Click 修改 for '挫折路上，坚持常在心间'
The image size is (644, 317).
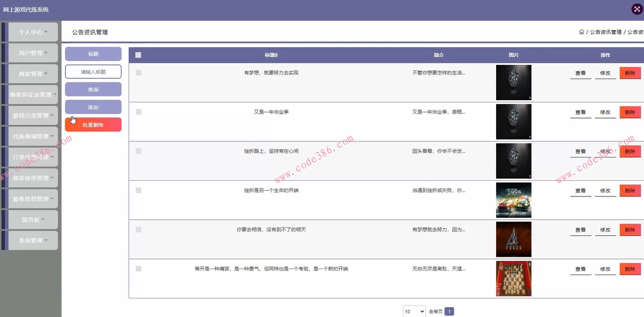(605, 151)
